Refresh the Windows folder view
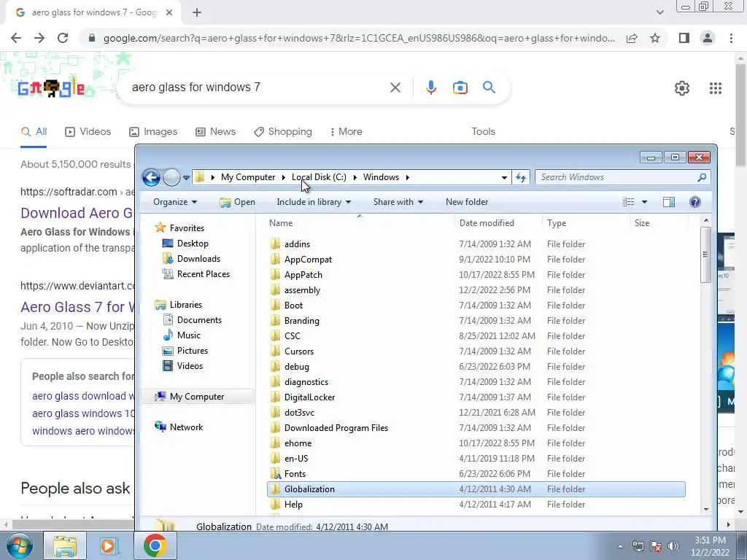Viewport: 747px width, 560px height. [521, 178]
